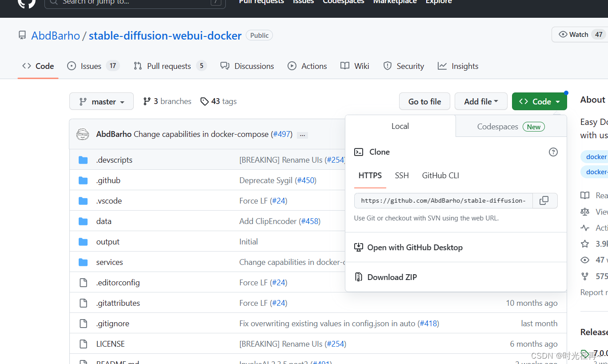The image size is (608, 364).
Task: Click the .gitignore file icon
Action: click(83, 324)
